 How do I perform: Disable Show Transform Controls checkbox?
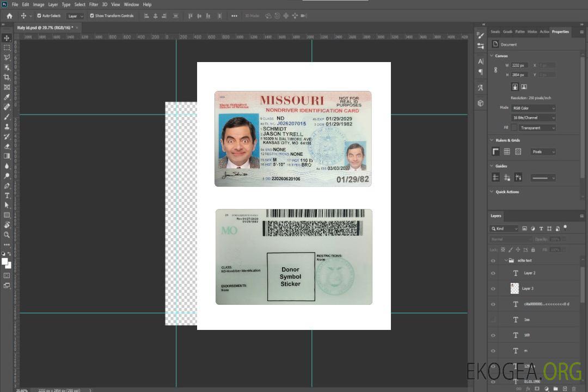(x=92, y=16)
